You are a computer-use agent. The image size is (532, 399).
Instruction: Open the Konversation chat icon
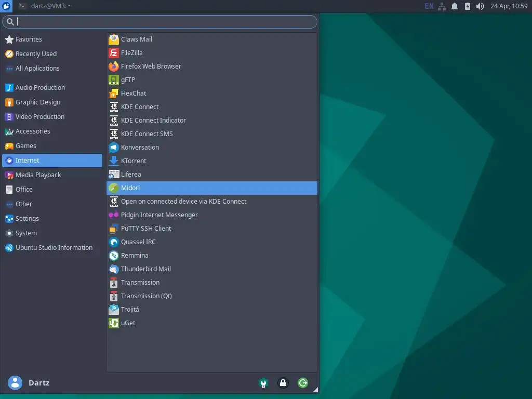pos(114,148)
